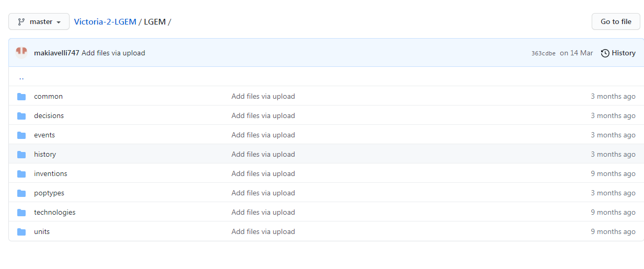Open commit message in the technologies row
The image size is (644, 269).
point(263,212)
